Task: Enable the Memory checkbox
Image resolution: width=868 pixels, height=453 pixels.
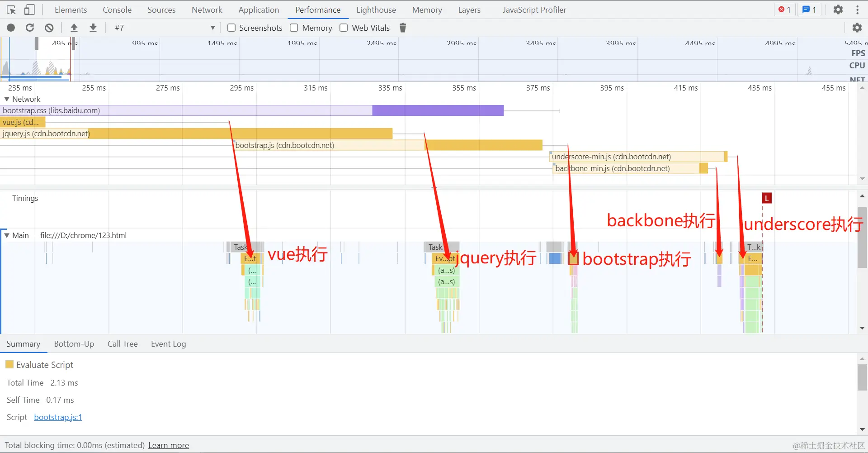Action: pos(294,28)
